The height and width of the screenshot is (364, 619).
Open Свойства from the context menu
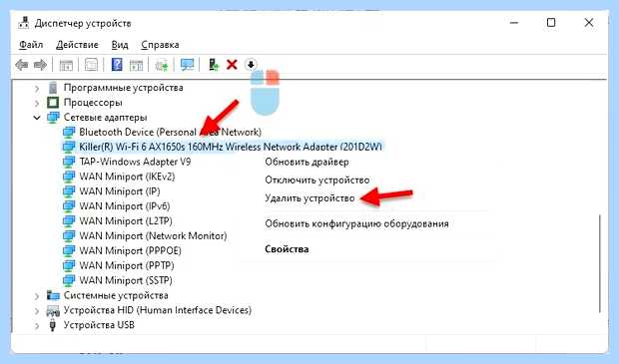(287, 249)
